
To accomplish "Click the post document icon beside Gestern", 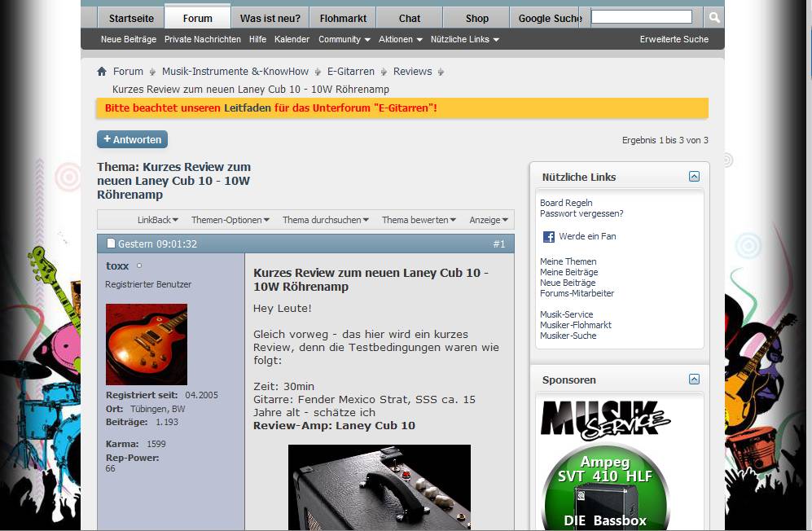I will coord(110,244).
